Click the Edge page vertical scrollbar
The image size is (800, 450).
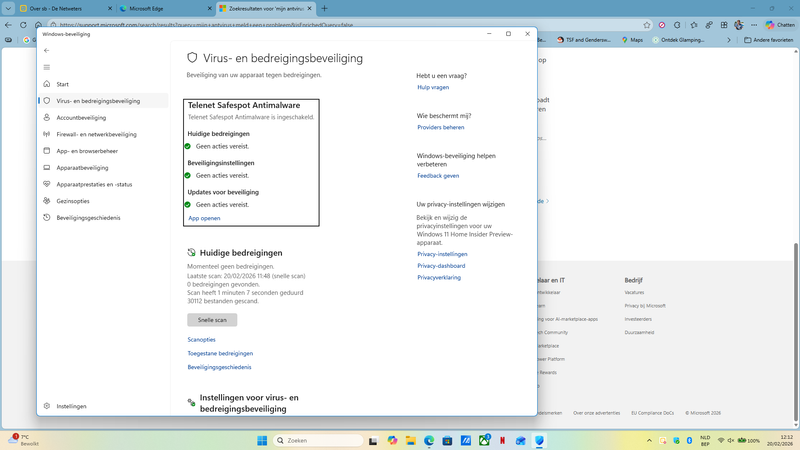point(796,332)
